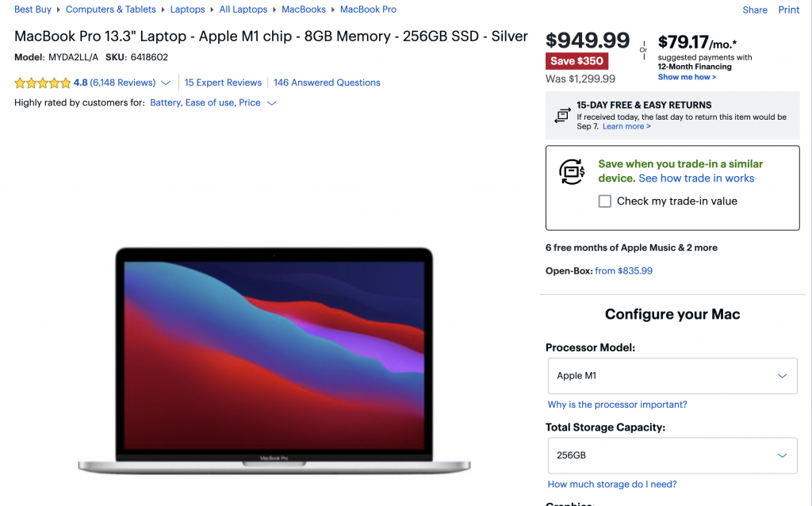Click the Share link
812x506 pixels.
(x=755, y=10)
